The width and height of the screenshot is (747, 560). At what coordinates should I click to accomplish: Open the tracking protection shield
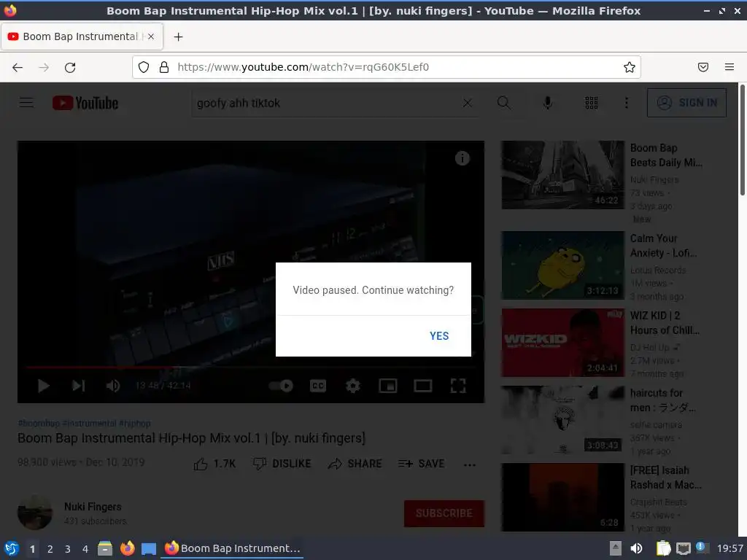144,67
